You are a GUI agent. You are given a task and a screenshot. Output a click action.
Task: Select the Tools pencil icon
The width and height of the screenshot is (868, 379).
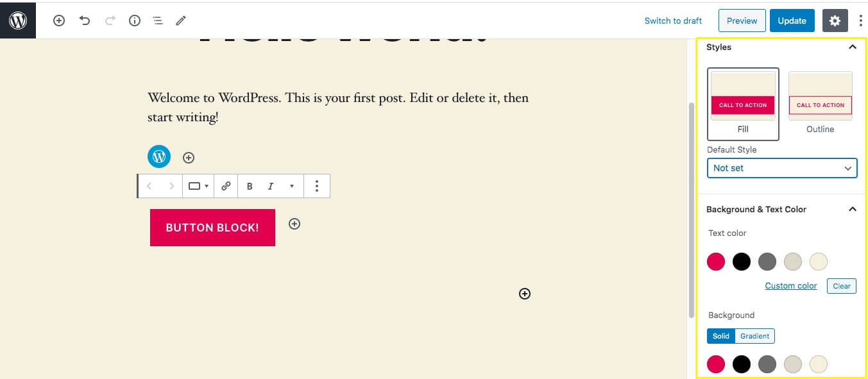pyautogui.click(x=182, y=21)
